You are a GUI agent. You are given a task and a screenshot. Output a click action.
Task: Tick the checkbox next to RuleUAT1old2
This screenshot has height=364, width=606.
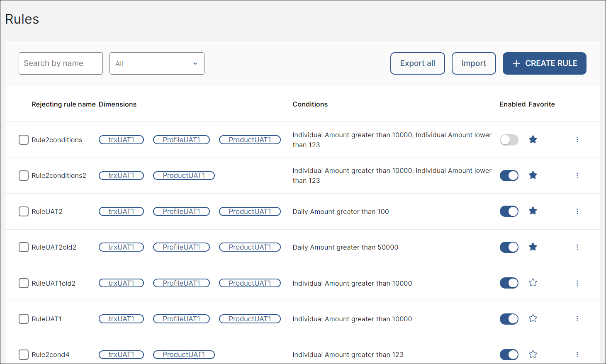tap(24, 283)
